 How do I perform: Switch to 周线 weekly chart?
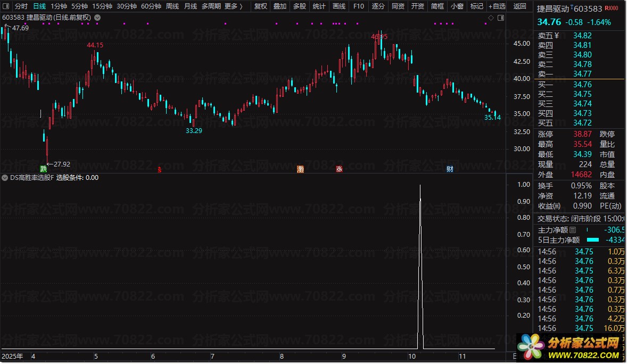(172, 6)
